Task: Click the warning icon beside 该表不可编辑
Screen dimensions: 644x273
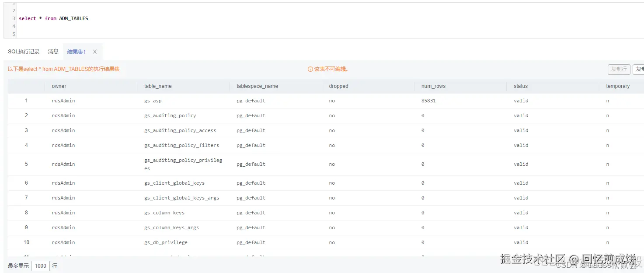Action: [310, 69]
